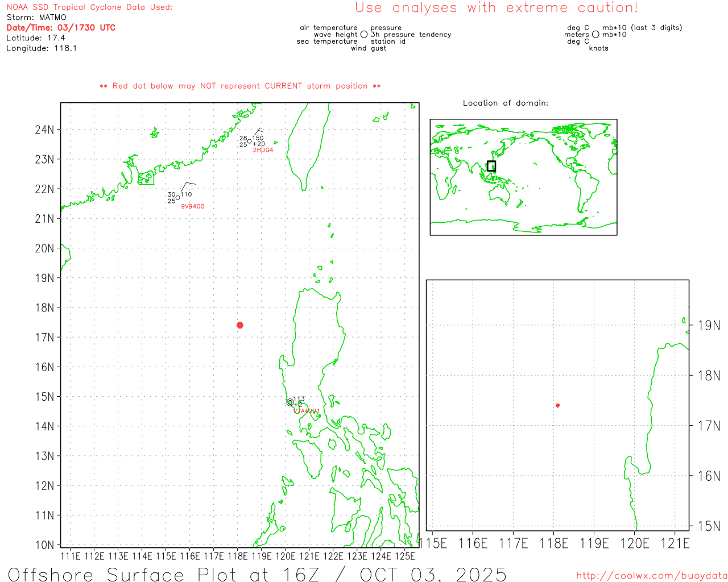Click the black domain box on world map
Image resolution: width=728 pixels, height=582 pixels.
pos(491,166)
